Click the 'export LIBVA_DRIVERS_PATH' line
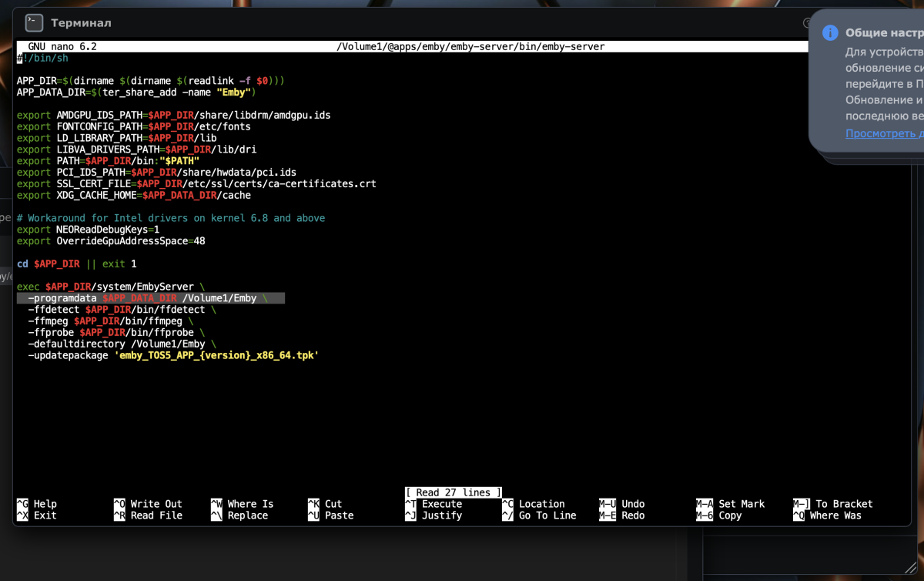 click(x=136, y=149)
